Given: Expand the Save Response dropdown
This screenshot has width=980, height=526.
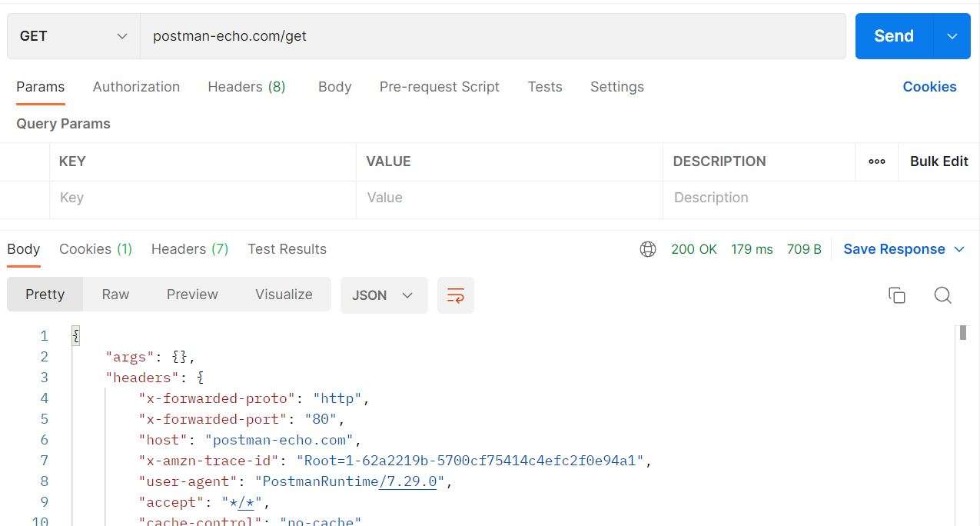Looking at the screenshot, I should click(958, 248).
